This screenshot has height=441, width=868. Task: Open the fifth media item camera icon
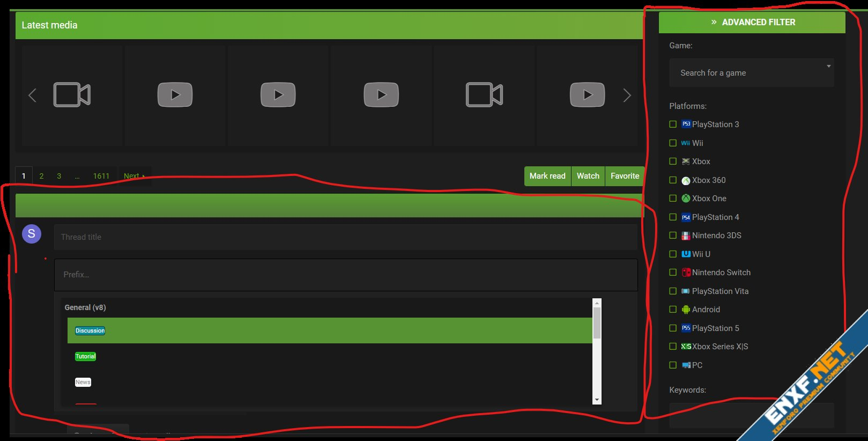tap(484, 95)
